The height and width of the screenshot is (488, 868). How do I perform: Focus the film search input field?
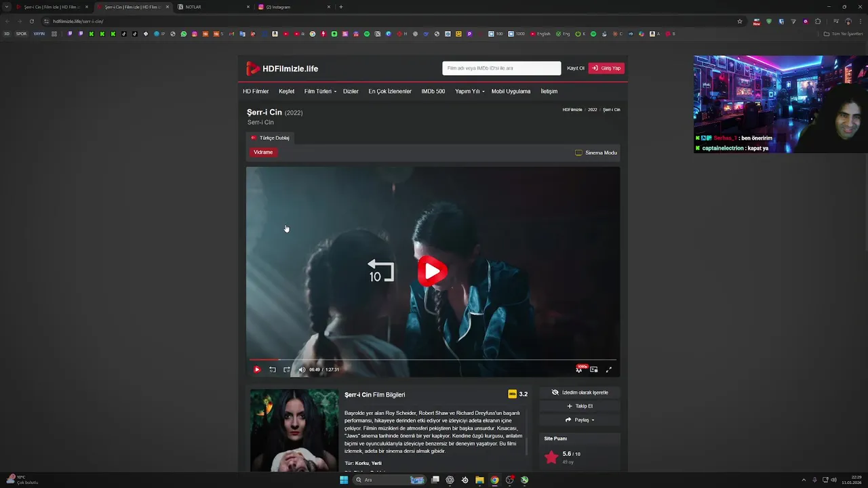(502, 68)
